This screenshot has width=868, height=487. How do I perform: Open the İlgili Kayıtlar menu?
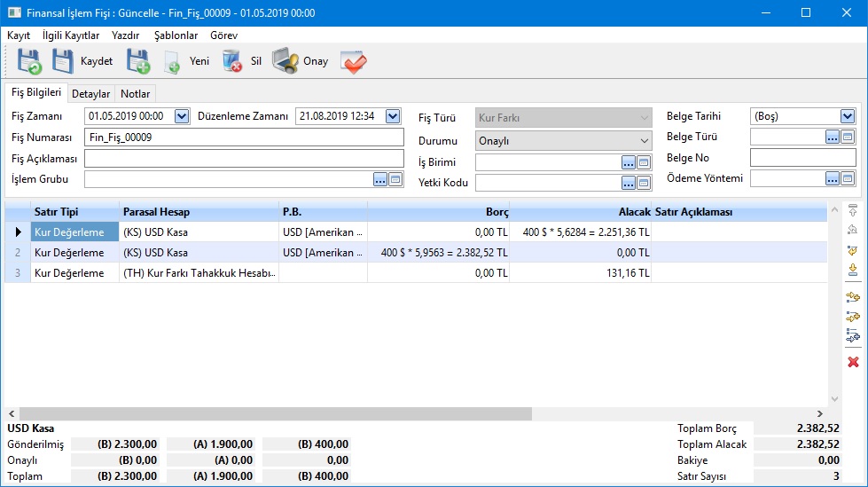pyautogui.click(x=71, y=35)
